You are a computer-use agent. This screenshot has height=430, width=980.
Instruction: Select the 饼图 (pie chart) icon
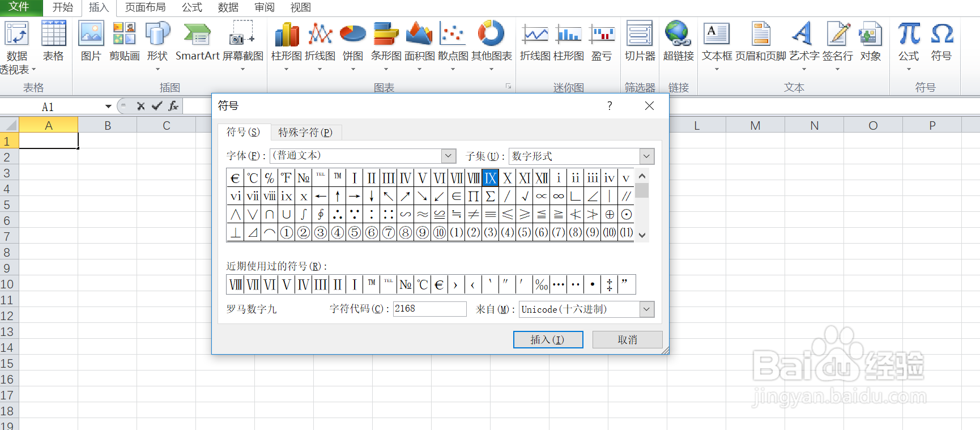(353, 34)
